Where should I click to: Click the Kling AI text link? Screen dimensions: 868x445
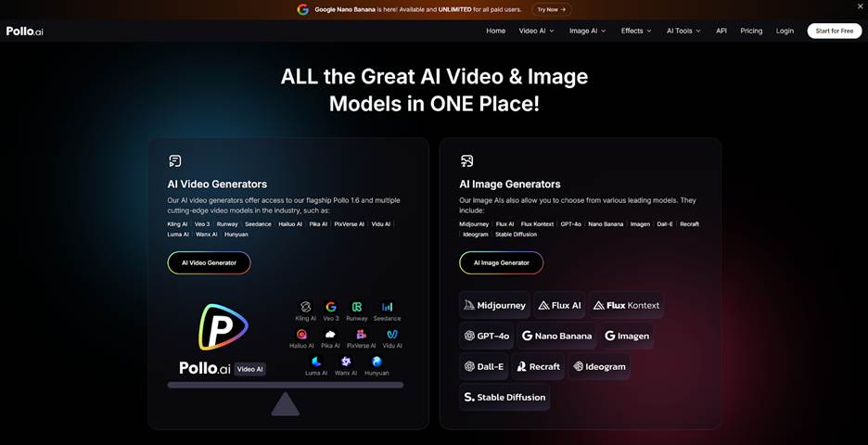pyautogui.click(x=177, y=224)
